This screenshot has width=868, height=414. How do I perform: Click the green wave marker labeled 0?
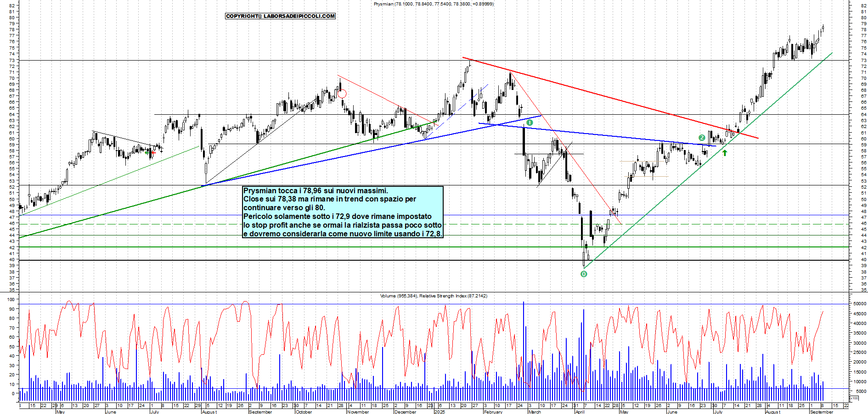coord(584,274)
